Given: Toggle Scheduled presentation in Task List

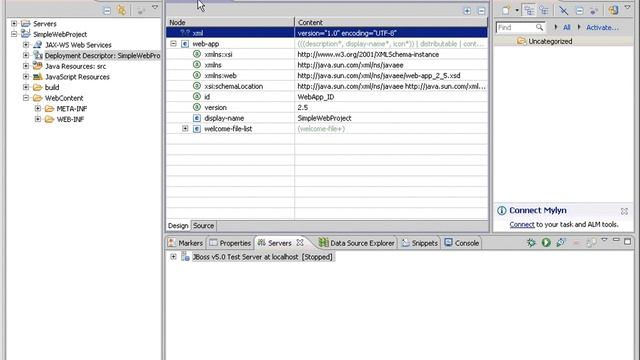Looking at the screenshot, I should coord(544,11).
